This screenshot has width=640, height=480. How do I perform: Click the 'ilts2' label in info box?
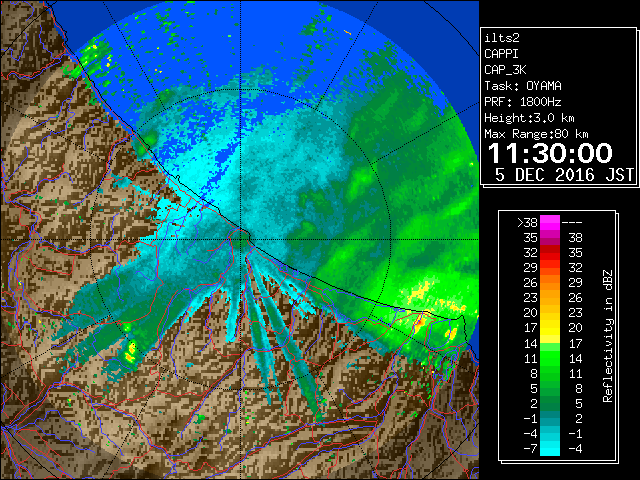pos(502,38)
